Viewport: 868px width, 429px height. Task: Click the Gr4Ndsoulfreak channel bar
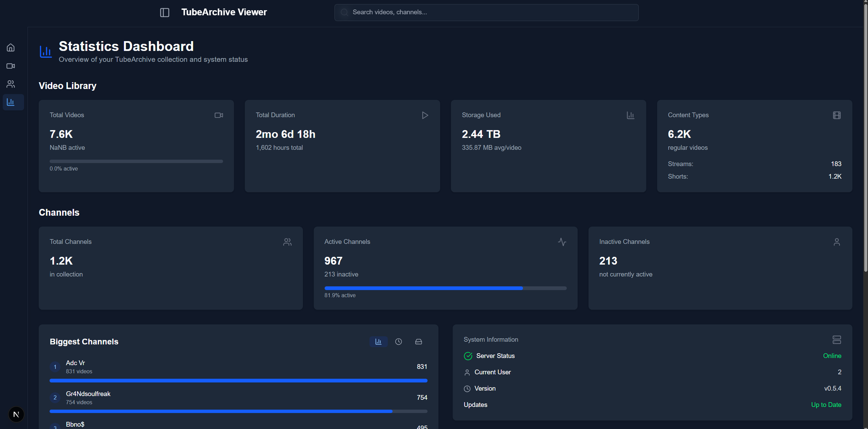coord(238,411)
